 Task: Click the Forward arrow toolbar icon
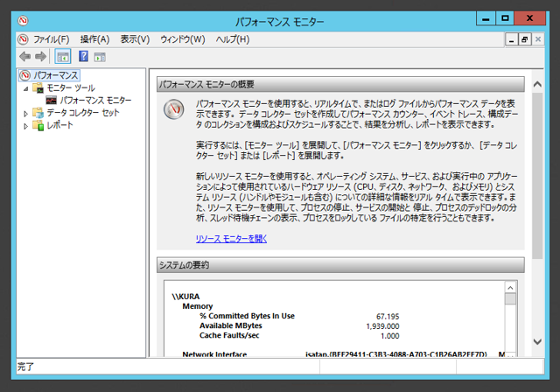pos(41,56)
